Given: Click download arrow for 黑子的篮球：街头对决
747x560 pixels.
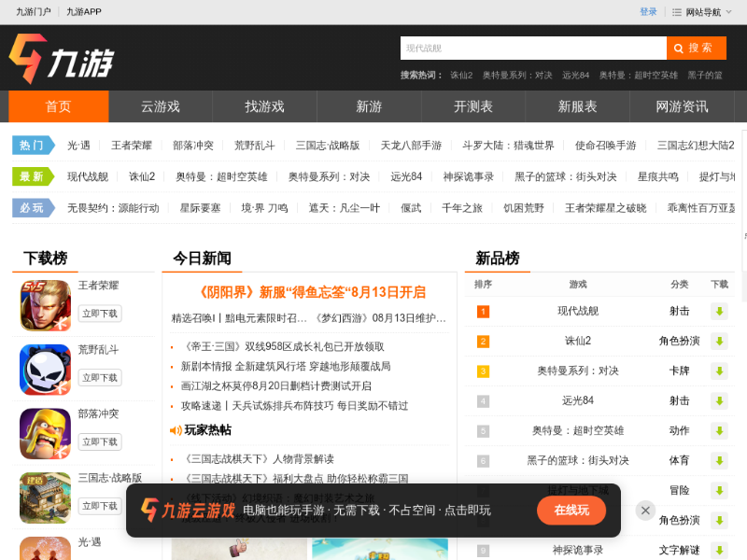Looking at the screenshot, I should tap(719, 460).
